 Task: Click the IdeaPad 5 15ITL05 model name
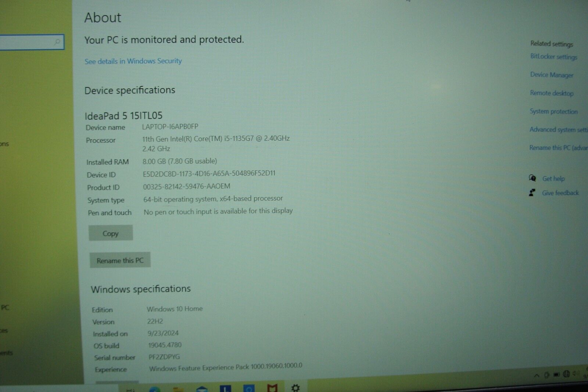[123, 115]
